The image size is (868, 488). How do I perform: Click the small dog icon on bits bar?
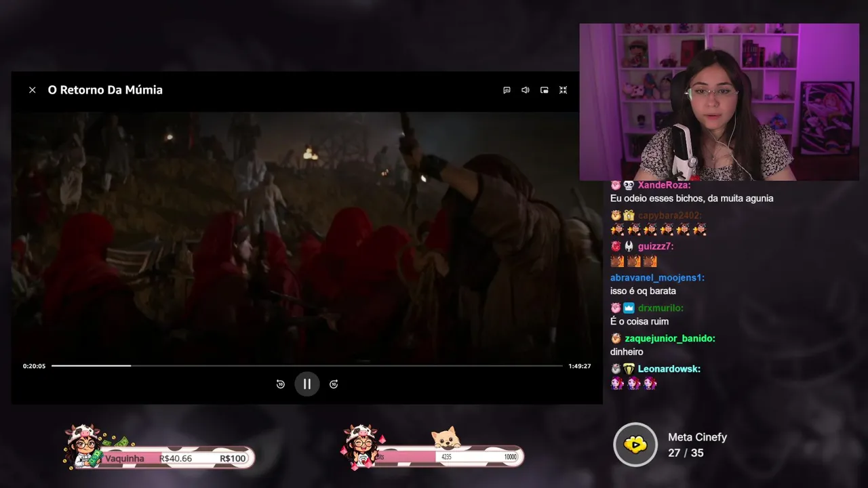coord(446,438)
